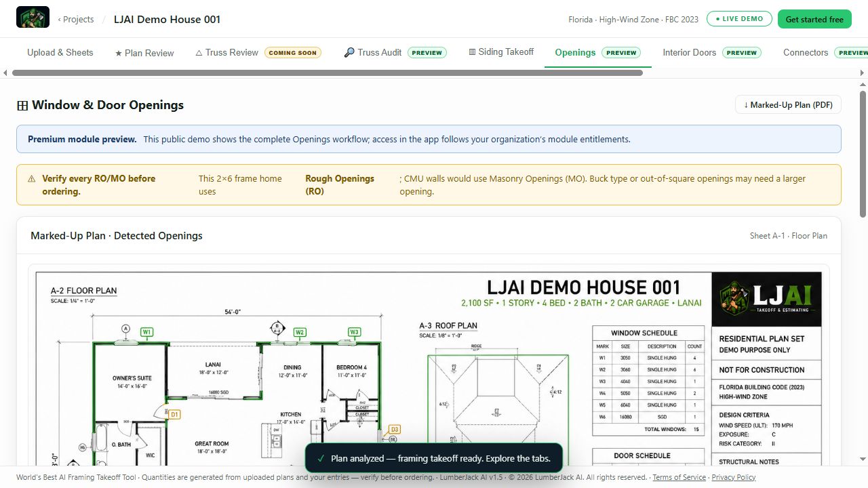
Task: Click the LJAI logo in the plan title block
Action: pos(766,299)
